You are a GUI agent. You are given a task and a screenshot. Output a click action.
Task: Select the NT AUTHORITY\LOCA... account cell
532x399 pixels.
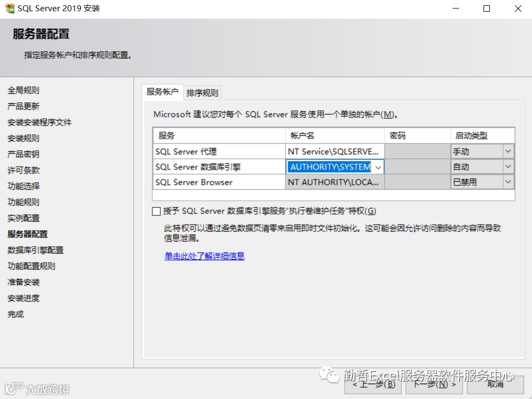click(x=335, y=182)
